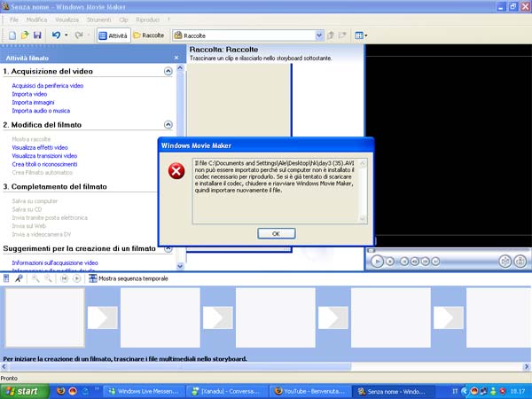Click the zoom out timeline magnifier icon

coord(48,278)
